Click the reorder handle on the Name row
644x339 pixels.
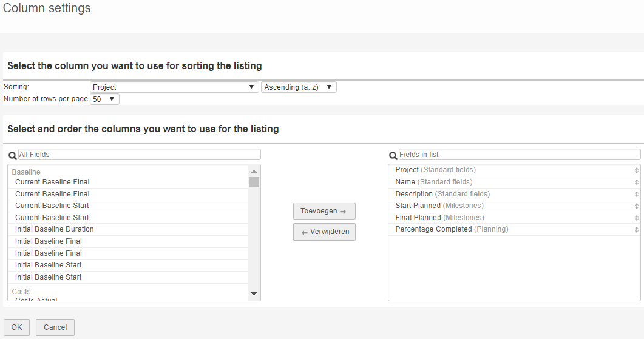pyautogui.click(x=636, y=182)
